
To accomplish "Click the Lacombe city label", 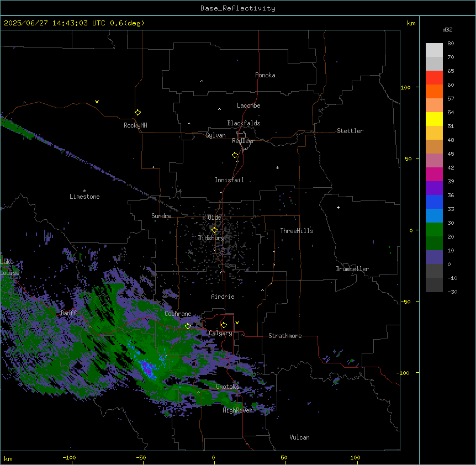I will tap(248, 105).
